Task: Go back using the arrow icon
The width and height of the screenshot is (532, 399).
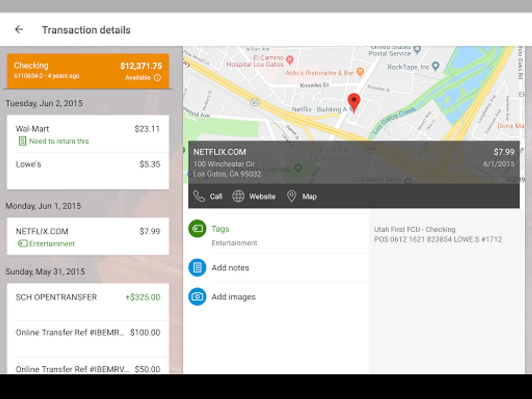Action: coord(19,30)
